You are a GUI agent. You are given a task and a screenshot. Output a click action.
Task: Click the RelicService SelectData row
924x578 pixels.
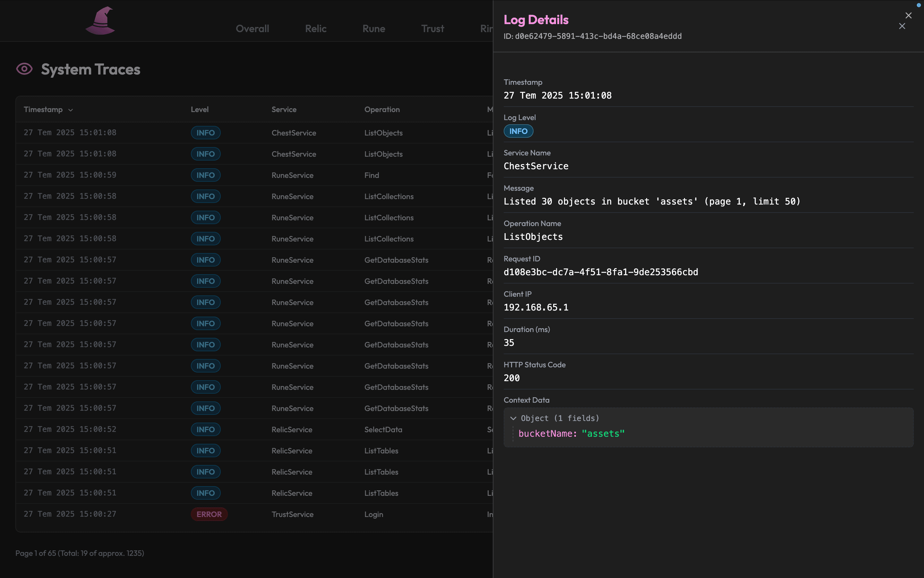(x=254, y=429)
